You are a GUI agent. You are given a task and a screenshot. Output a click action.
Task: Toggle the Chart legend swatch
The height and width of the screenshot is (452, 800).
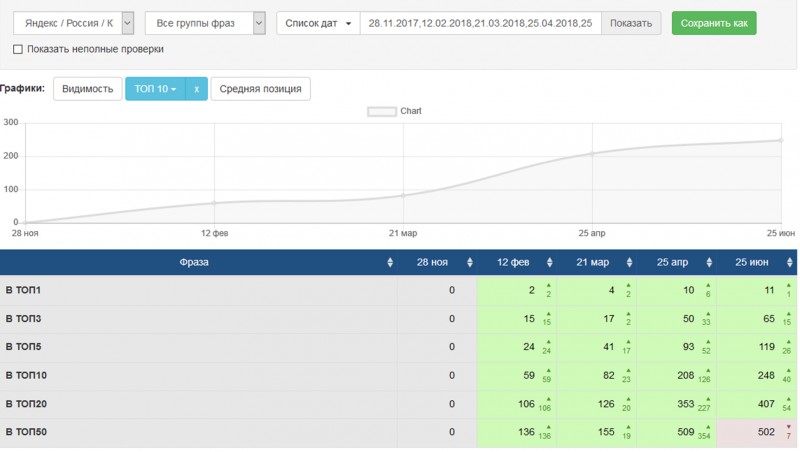pos(382,111)
